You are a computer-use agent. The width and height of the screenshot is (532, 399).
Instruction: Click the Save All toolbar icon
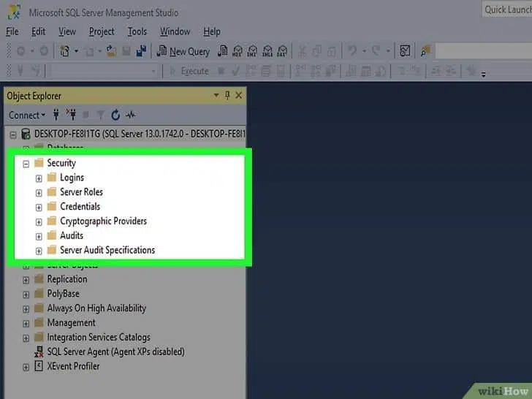142,51
